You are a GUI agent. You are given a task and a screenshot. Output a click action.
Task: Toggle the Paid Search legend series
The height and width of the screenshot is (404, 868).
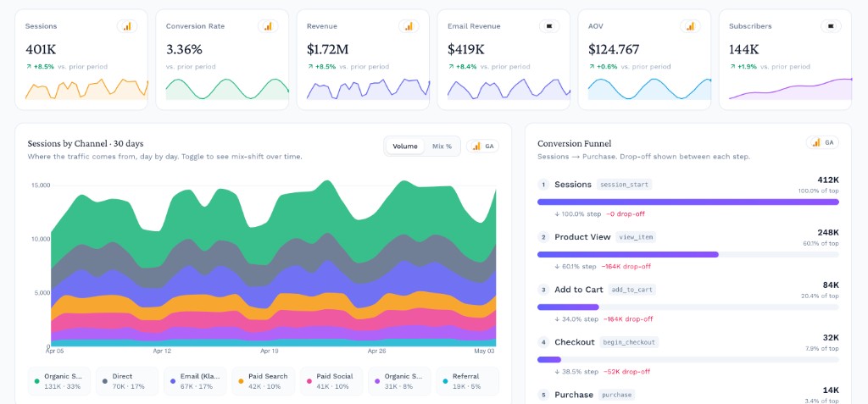(263, 381)
